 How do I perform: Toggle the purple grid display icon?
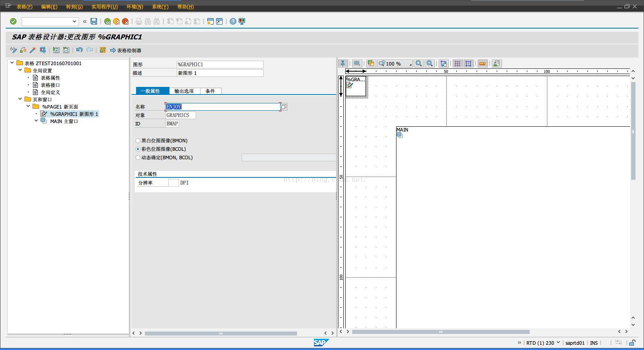pos(457,64)
